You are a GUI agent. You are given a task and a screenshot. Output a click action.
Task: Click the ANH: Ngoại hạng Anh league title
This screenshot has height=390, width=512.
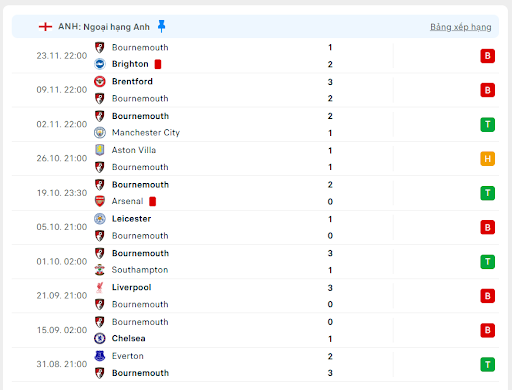(104, 27)
